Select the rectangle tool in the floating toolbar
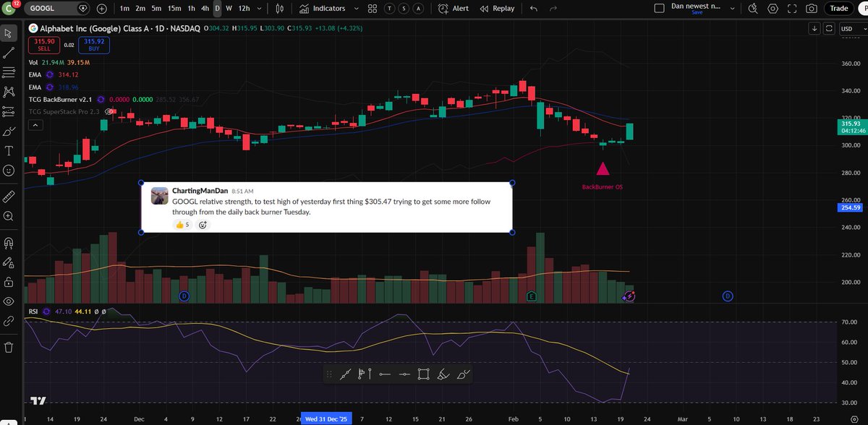This screenshot has width=868, height=425. 424,374
